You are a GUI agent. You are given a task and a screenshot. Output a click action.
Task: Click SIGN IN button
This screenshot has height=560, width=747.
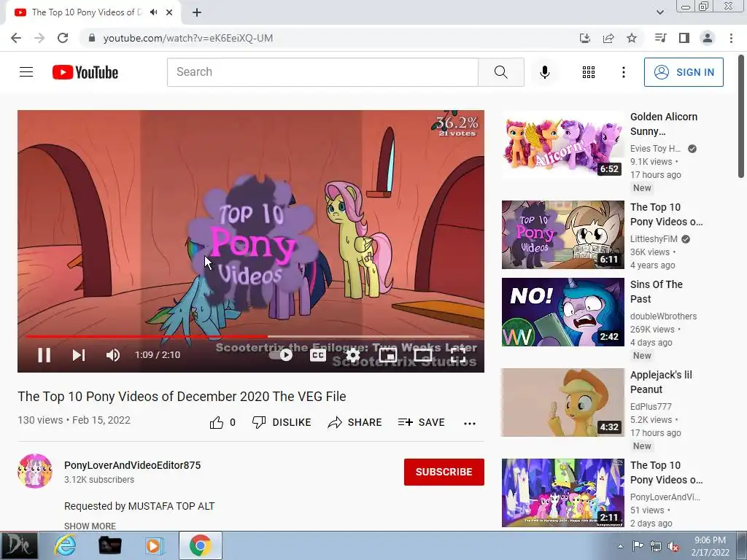pos(684,72)
